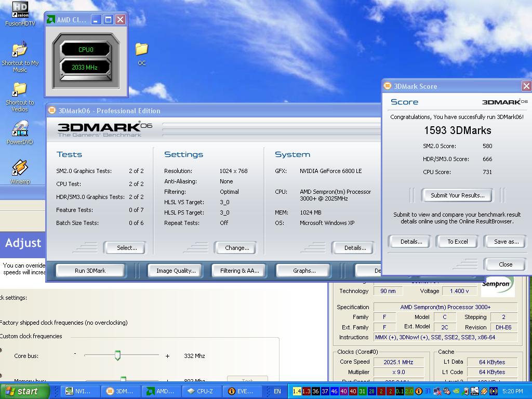This screenshot has height=399, width=532.
Task: Click the 1593 3DMarks score text
Action: coord(457,130)
